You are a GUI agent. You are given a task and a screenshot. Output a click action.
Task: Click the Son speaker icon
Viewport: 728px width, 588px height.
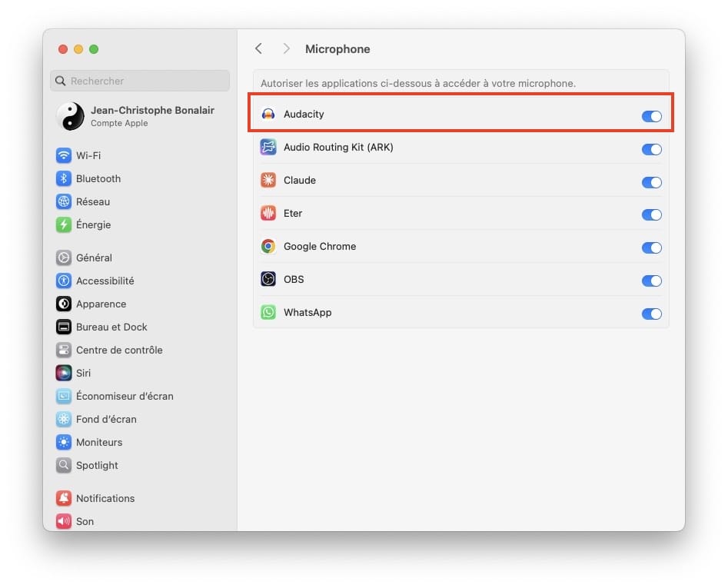(x=64, y=521)
